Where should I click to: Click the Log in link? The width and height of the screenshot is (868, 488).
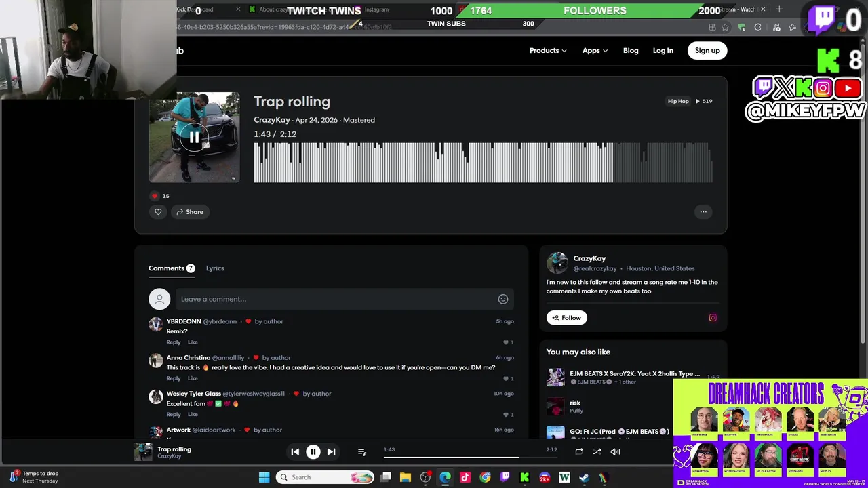pyautogui.click(x=663, y=51)
